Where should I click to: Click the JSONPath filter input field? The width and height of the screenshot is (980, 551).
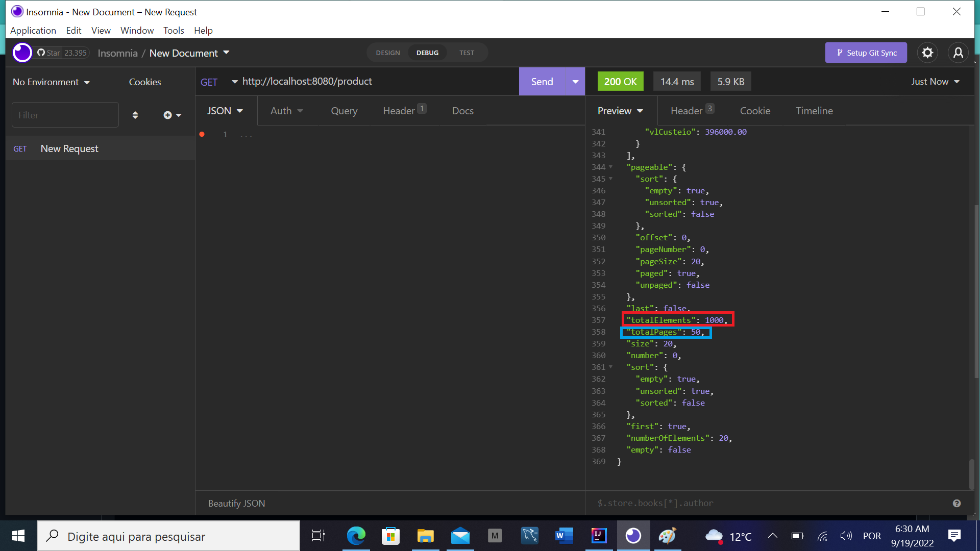715,503
